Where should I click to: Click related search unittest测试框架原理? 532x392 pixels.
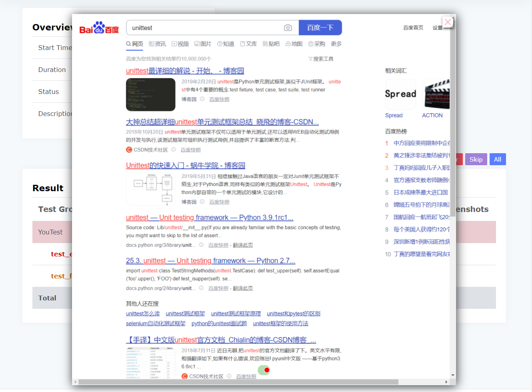(236, 314)
